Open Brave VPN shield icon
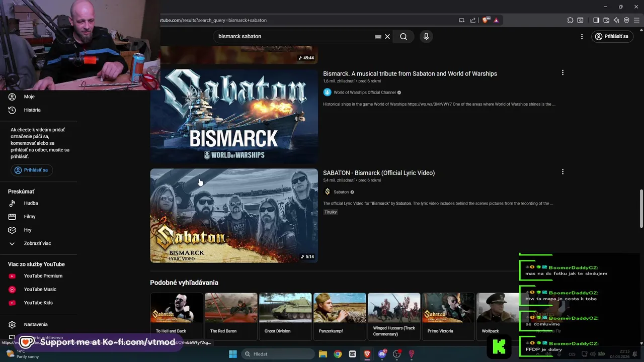Viewport: 644px width, 362px height. [626, 20]
